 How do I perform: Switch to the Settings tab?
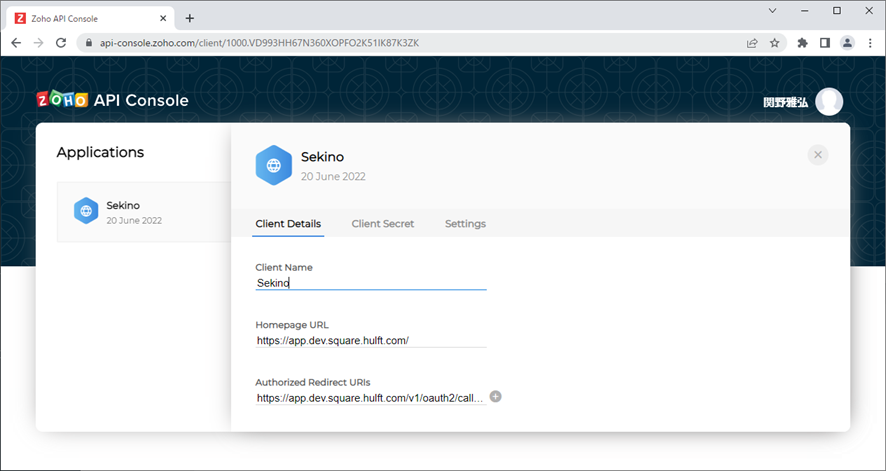pos(465,224)
